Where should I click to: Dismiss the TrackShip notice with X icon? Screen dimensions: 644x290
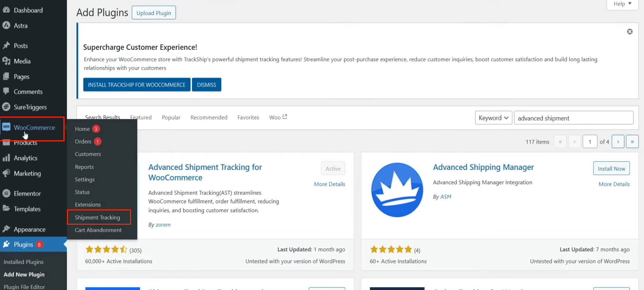[630, 31]
